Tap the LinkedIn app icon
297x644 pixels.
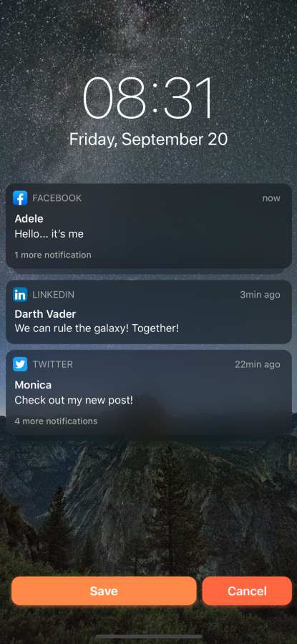(20, 295)
